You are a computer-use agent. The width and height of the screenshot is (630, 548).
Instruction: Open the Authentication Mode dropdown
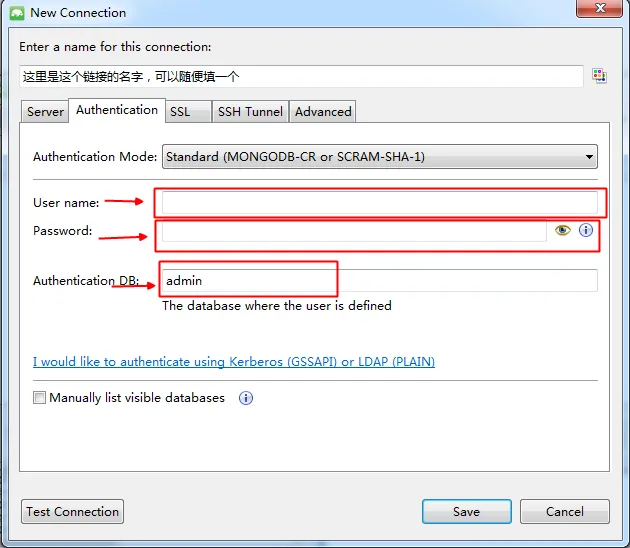click(x=380, y=156)
